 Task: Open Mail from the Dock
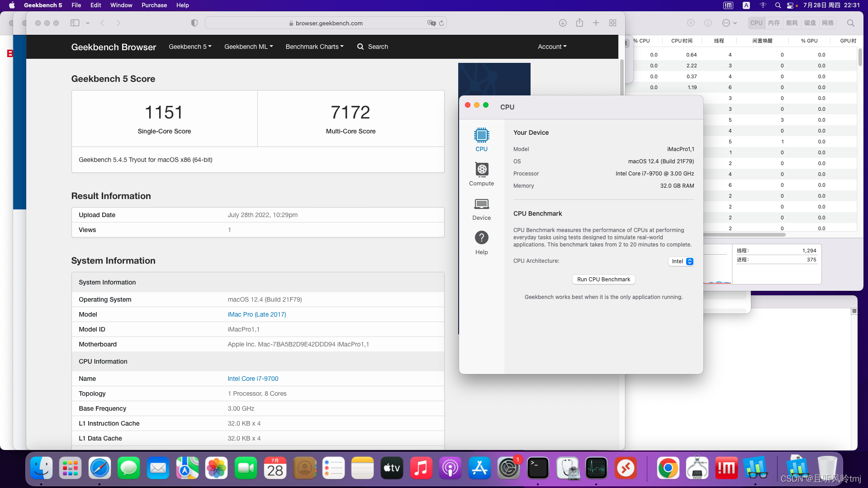pyautogui.click(x=158, y=468)
